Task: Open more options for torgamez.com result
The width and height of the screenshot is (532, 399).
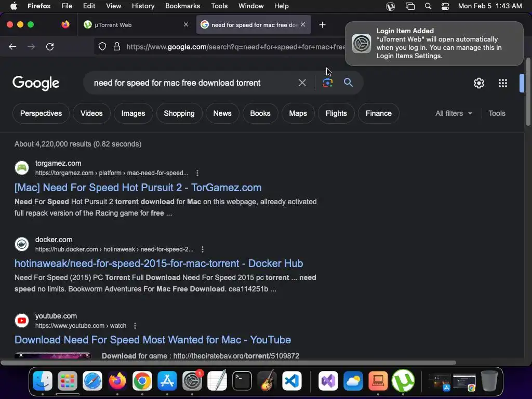Action: tap(197, 173)
